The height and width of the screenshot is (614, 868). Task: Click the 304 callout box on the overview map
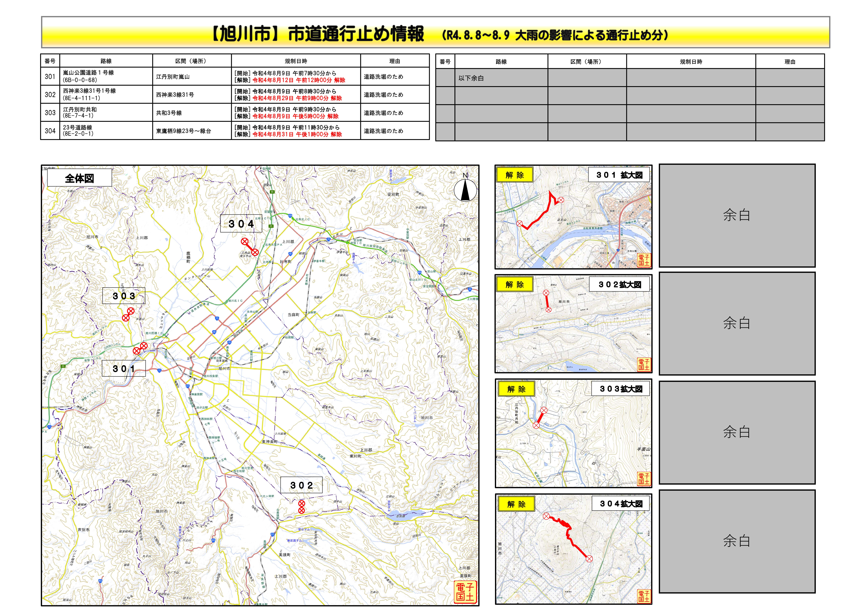(241, 224)
